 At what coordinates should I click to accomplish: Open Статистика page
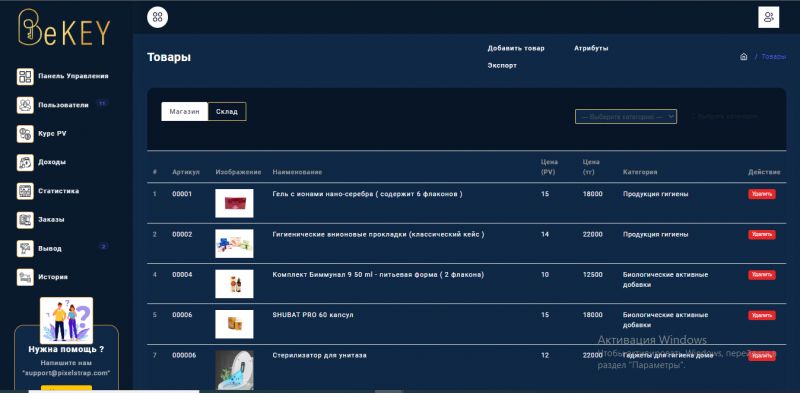point(58,191)
